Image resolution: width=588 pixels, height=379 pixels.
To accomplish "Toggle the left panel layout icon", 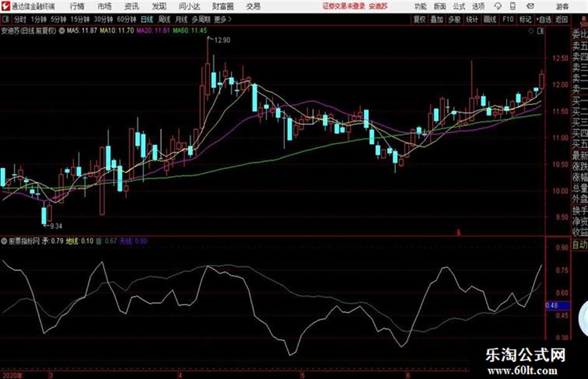I will click(5, 19).
